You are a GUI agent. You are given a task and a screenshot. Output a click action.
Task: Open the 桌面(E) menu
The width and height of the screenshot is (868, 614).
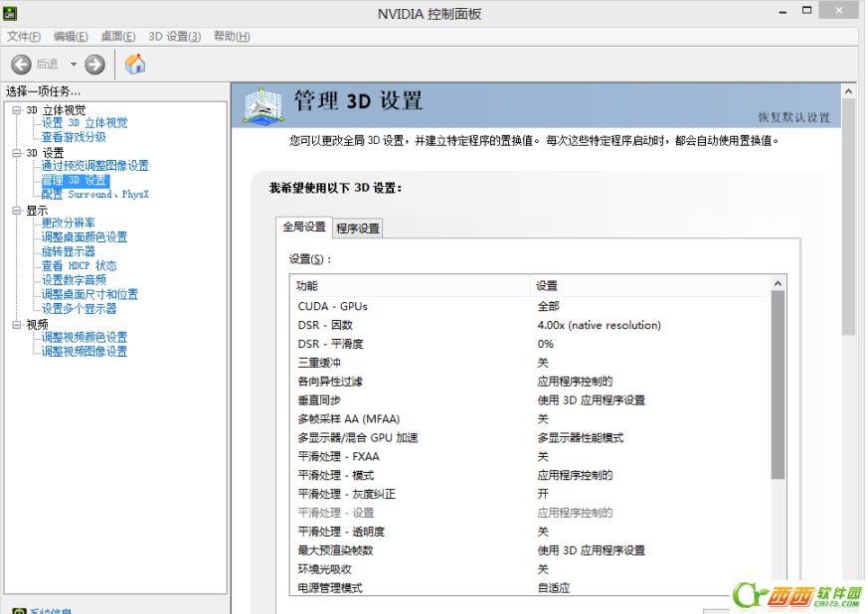pos(118,37)
